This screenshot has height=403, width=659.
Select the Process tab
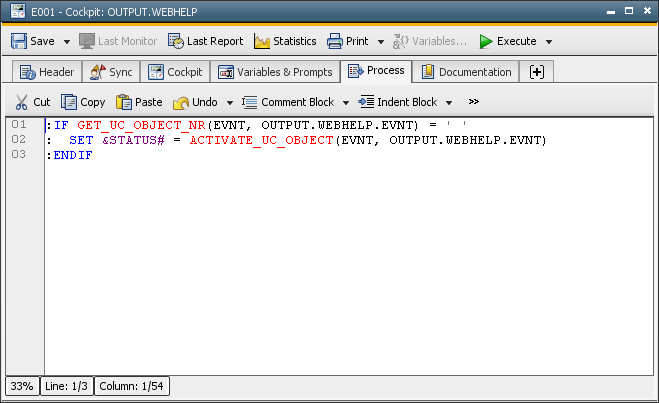click(376, 71)
